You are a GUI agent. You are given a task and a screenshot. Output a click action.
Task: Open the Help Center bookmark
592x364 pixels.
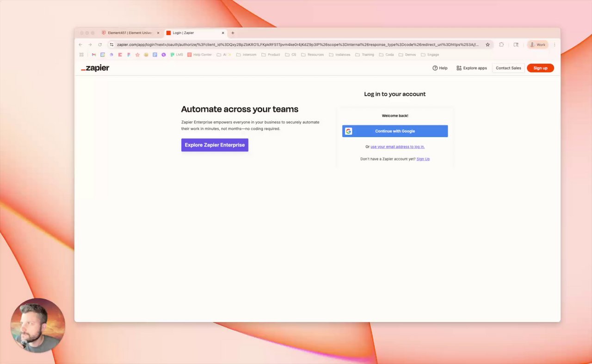pos(199,55)
